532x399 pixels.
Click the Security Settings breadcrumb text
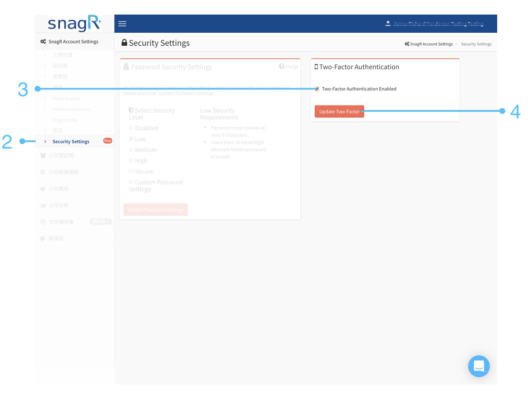pos(476,44)
